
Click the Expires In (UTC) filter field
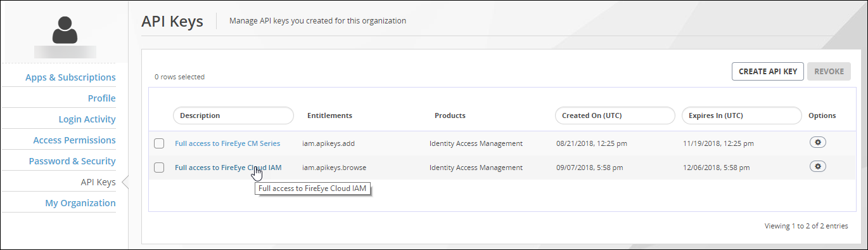742,115
